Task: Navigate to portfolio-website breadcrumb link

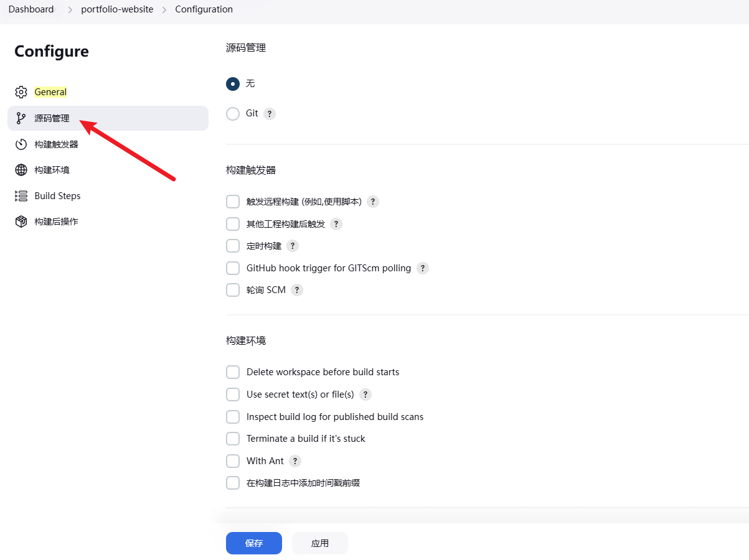Action: click(117, 9)
